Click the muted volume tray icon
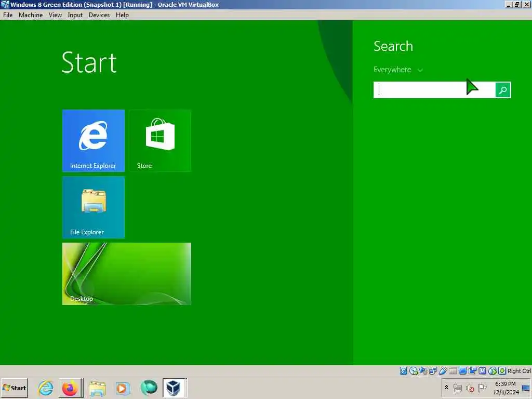532x399 pixels. 470,388
